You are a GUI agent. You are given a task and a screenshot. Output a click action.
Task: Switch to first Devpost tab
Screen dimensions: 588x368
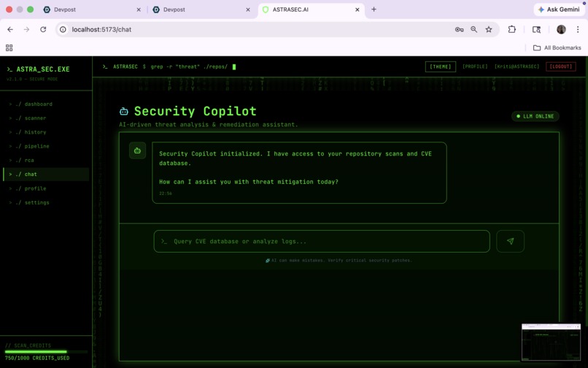point(92,9)
